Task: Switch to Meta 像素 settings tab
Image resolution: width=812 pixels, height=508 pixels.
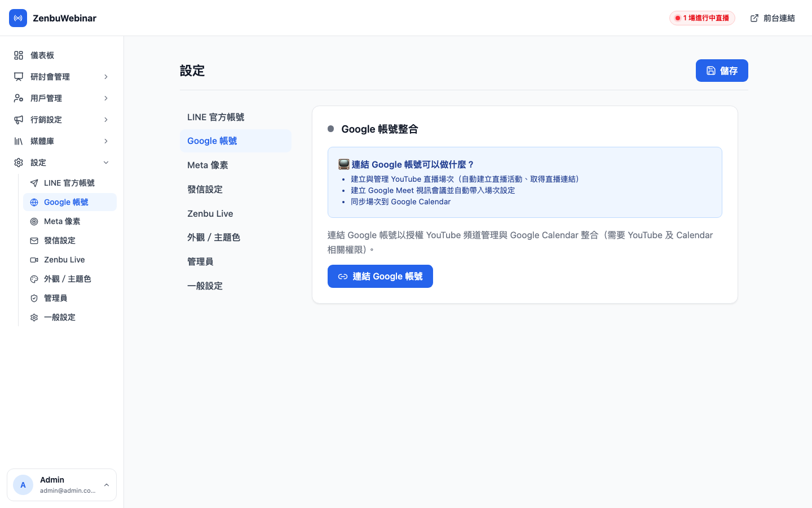Action: click(236, 165)
